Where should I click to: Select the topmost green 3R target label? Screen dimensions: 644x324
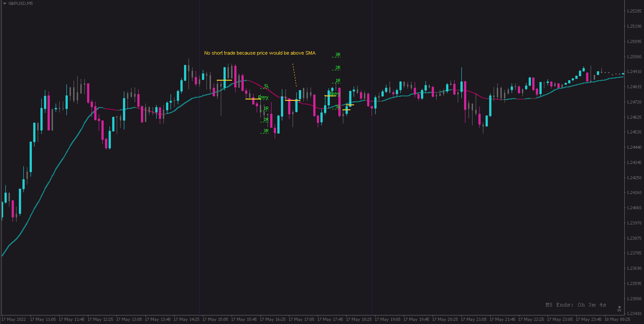coord(337,54)
